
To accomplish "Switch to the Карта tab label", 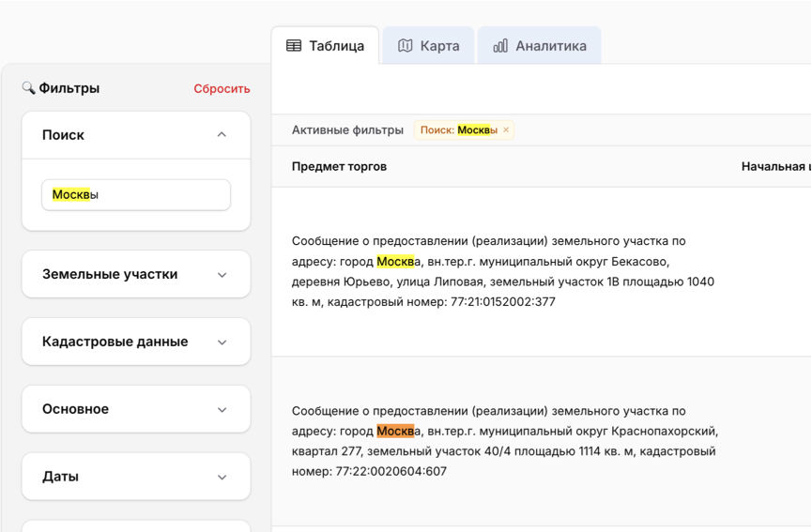I will pos(439,46).
